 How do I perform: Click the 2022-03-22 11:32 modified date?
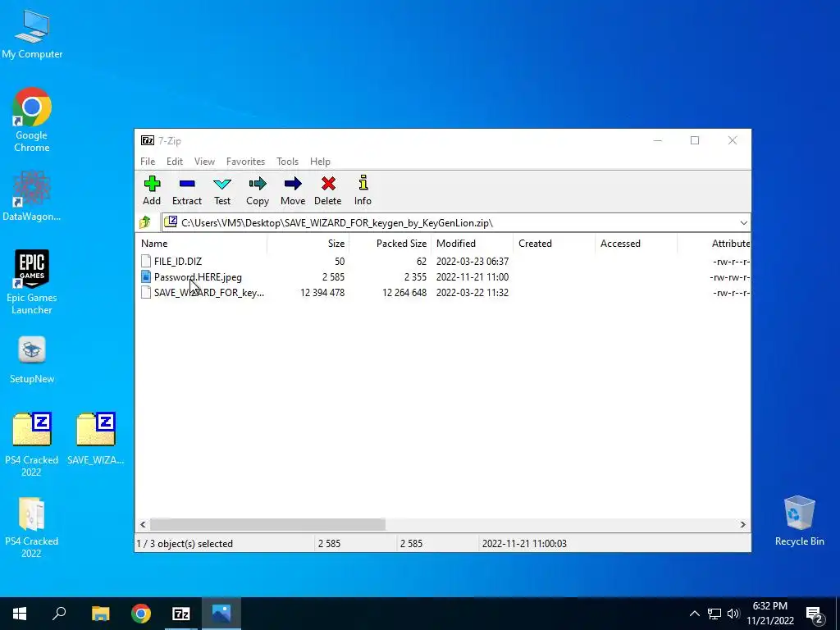point(472,293)
